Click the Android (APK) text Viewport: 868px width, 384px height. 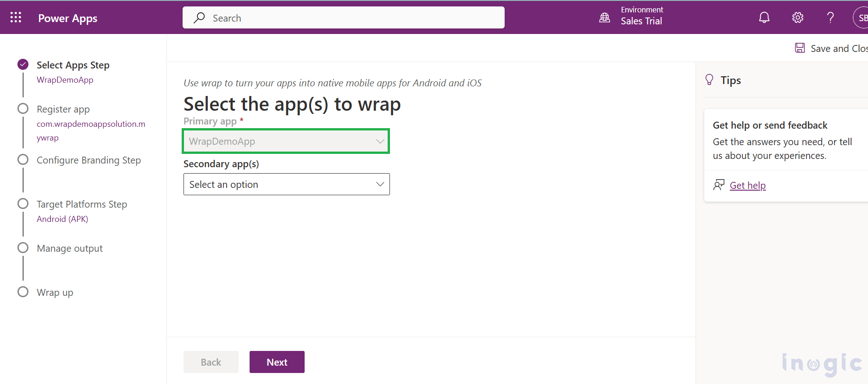(x=62, y=219)
